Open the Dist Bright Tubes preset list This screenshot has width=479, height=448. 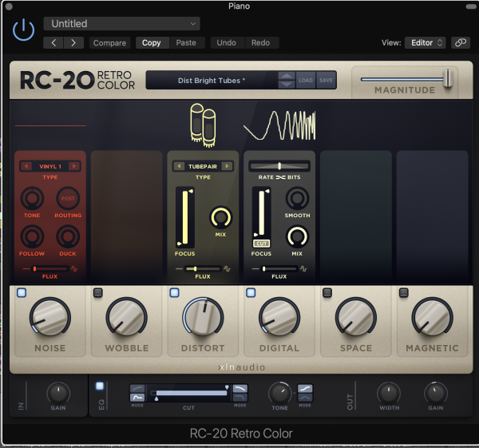(212, 80)
